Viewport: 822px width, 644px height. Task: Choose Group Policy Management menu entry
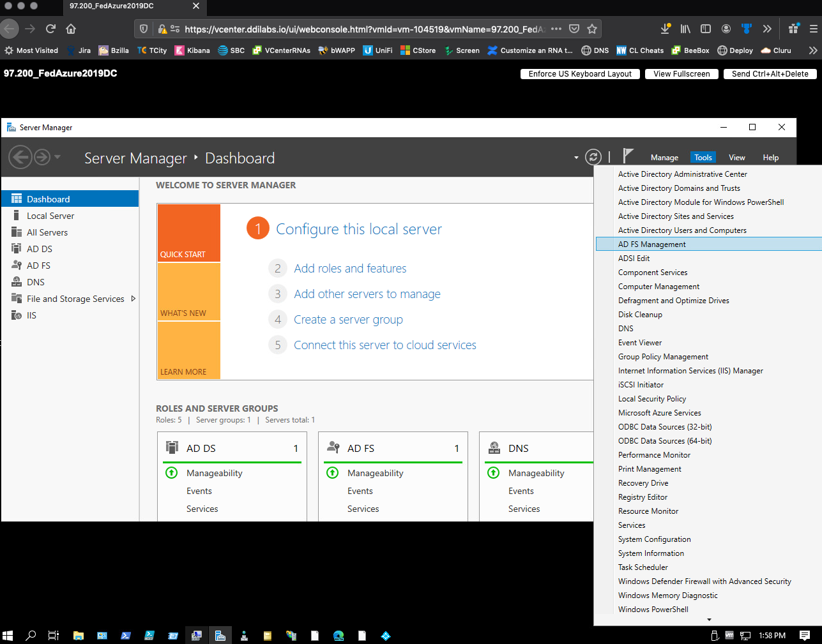coord(663,357)
